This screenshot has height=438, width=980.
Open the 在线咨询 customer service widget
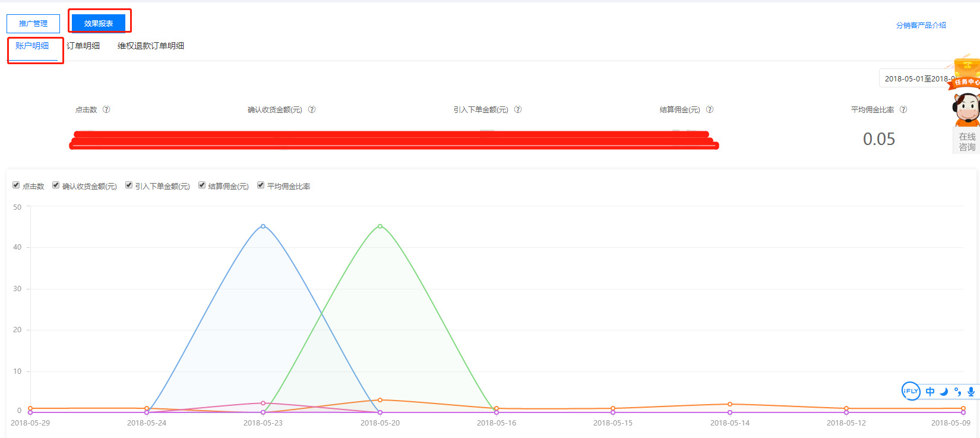(x=966, y=141)
